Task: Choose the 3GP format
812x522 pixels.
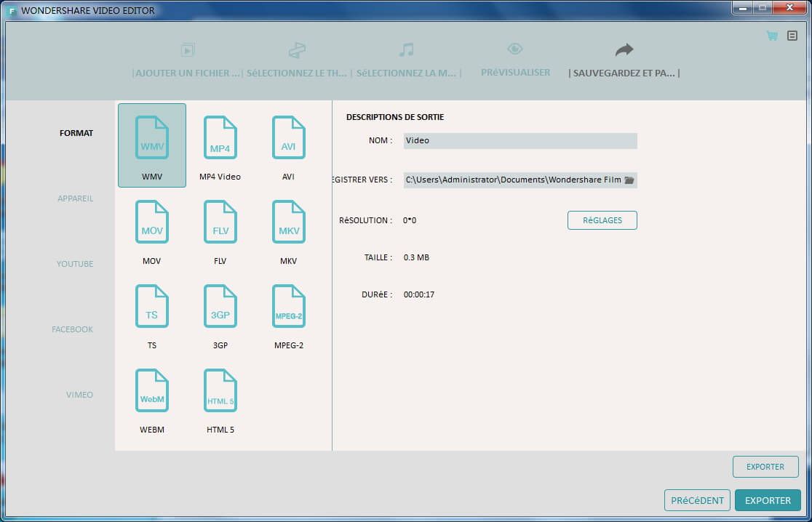Action: [x=220, y=306]
